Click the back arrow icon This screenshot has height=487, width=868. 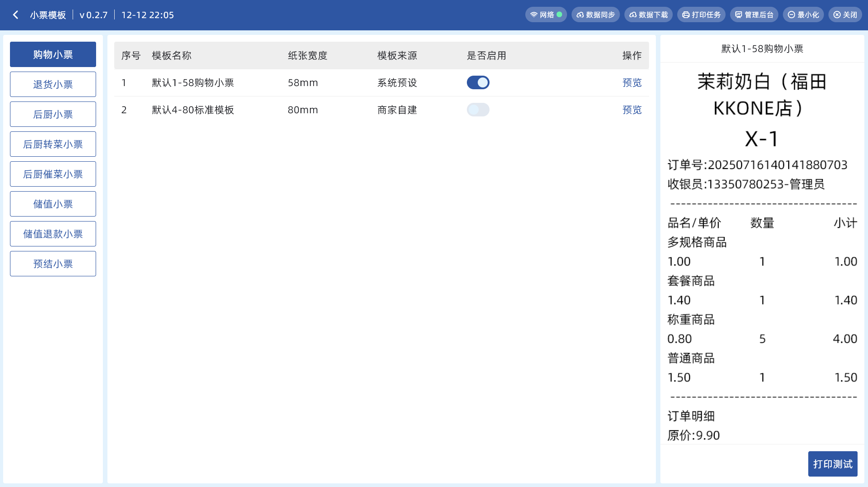pos(16,15)
